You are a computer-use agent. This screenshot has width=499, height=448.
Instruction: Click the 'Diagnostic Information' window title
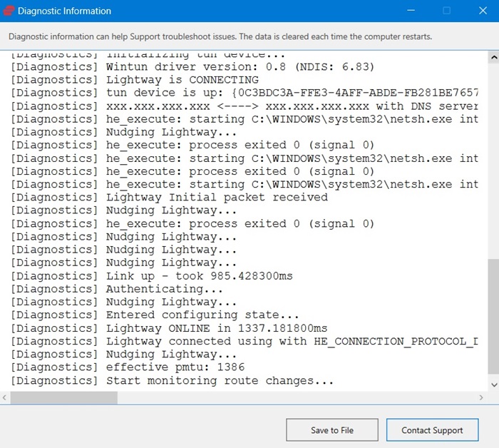tap(64, 11)
